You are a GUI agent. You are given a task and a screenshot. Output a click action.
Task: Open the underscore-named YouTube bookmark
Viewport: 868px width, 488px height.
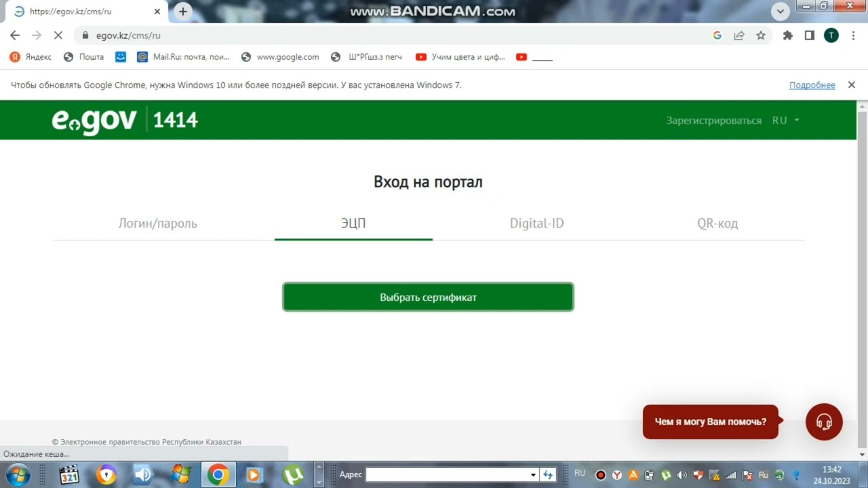pos(534,57)
